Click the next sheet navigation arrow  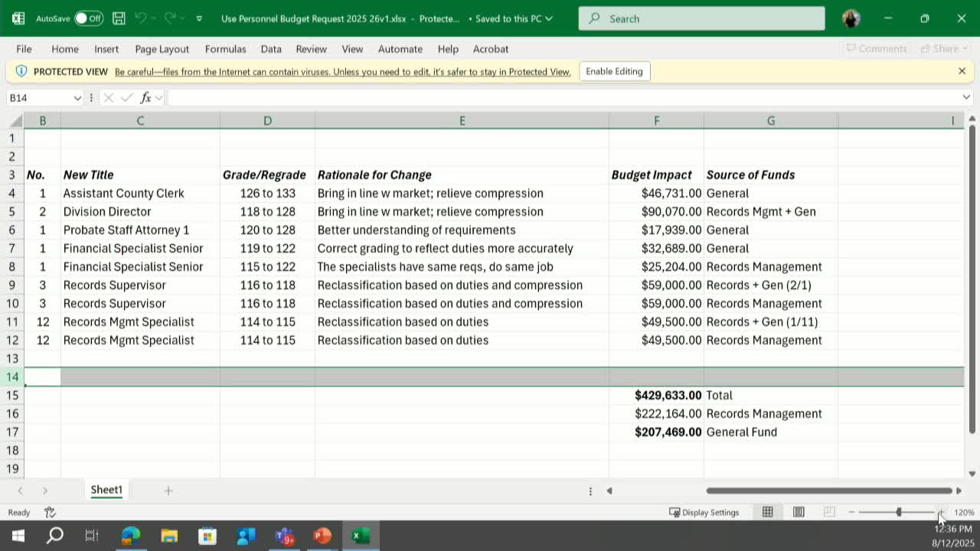coord(45,491)
